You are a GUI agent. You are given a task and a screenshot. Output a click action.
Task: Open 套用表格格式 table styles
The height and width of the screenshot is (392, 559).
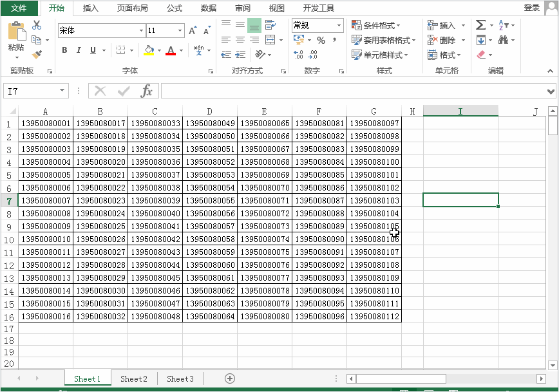[384, 41]
